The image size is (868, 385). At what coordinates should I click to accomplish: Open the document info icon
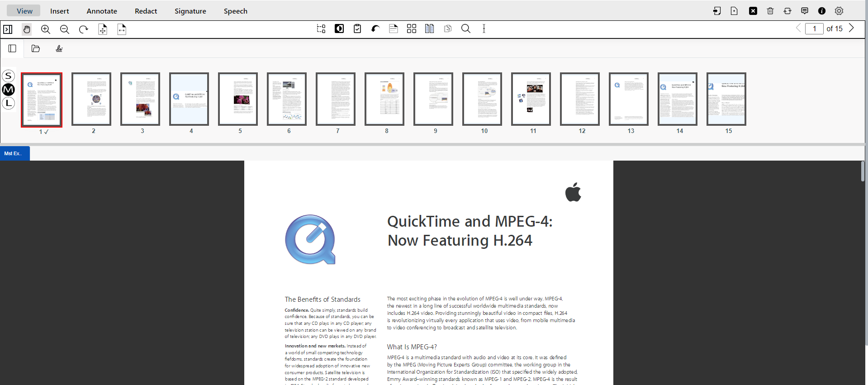(822, 11)
